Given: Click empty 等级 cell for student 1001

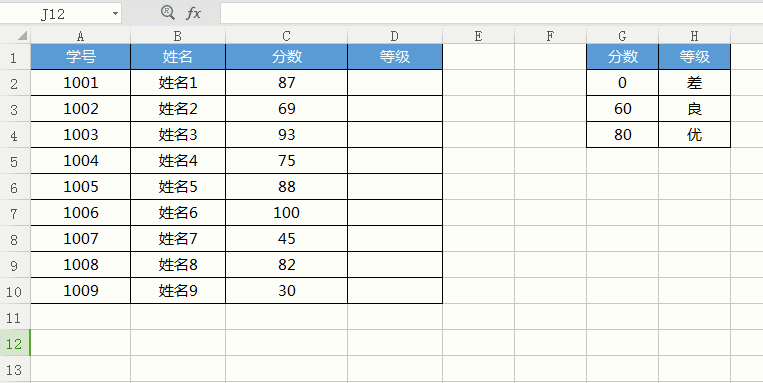Looking at the screenshot, I should 395,83.
